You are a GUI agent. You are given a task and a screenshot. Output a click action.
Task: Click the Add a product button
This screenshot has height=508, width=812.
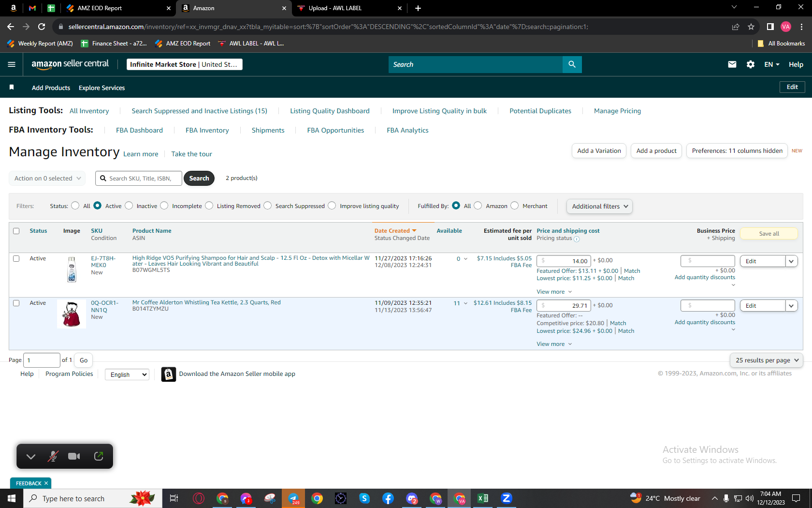point(656,151)
